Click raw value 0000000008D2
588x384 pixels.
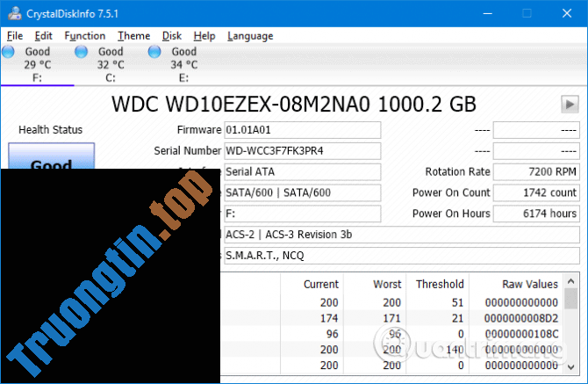coord(521,319)
